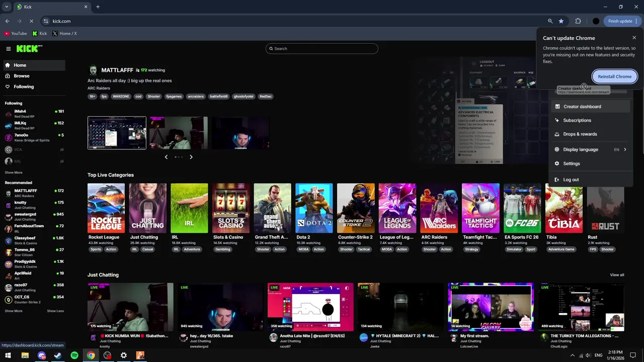Click the Creator dashboard menu icon
Viewport: 644px width, 362px height.
557,107
